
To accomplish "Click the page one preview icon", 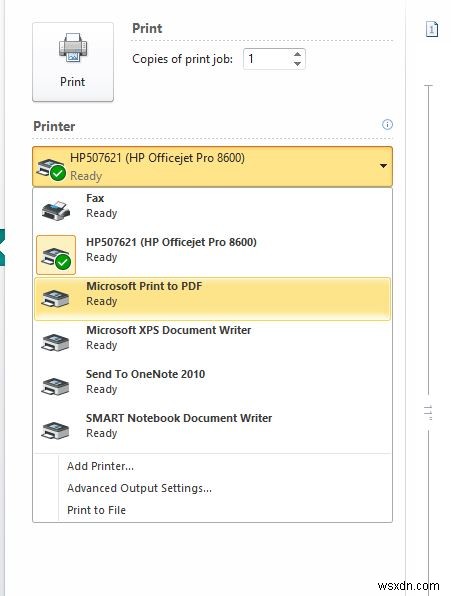I will point(432,29).
